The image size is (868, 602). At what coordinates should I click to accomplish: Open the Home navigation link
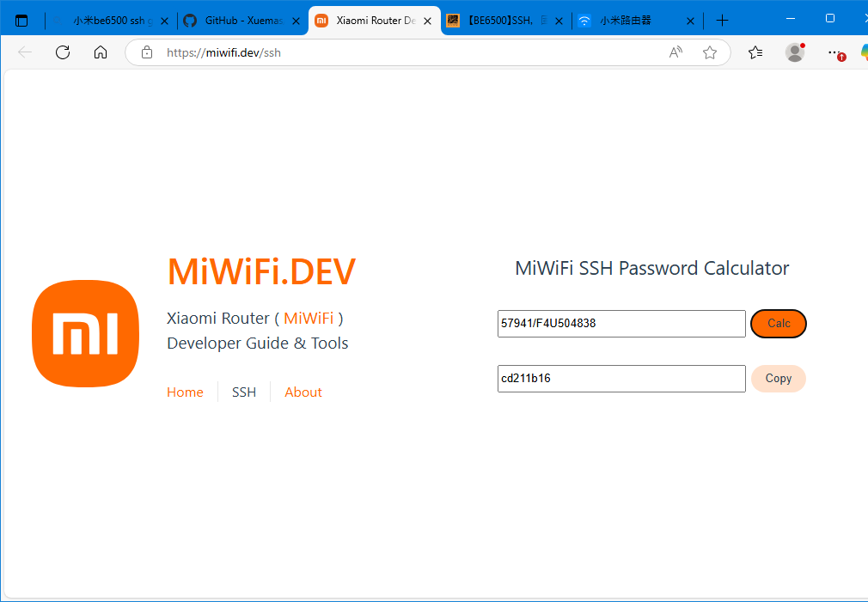[185, 392]
